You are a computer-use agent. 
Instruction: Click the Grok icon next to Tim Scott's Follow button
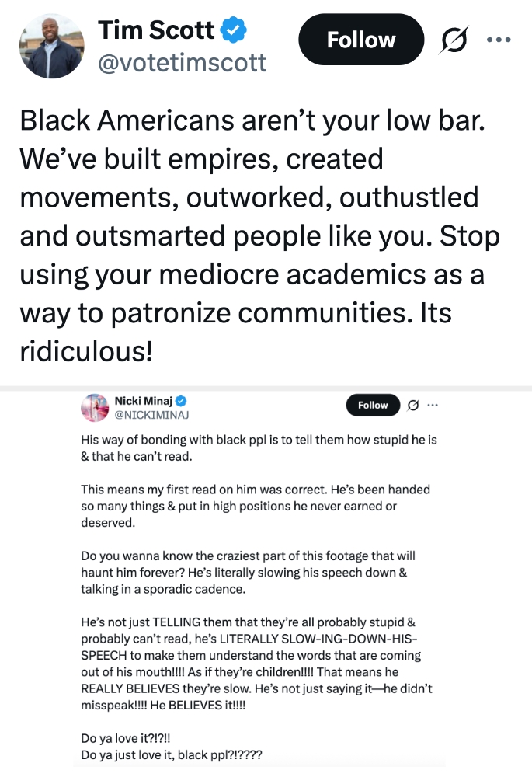point(454,39)
